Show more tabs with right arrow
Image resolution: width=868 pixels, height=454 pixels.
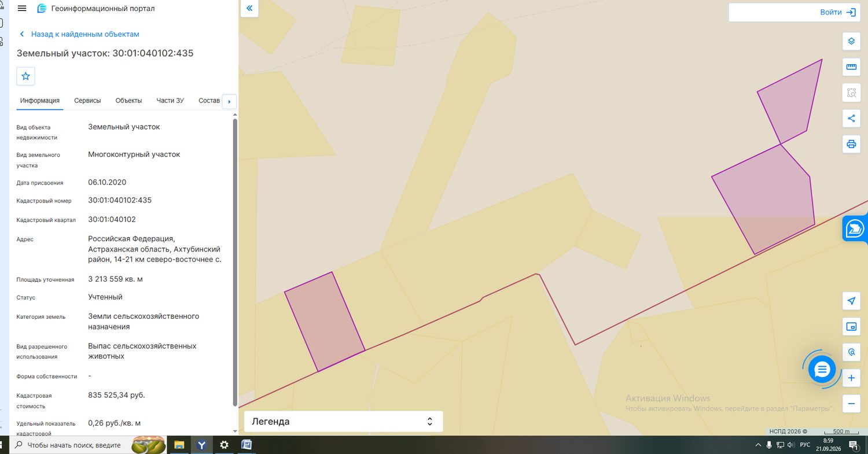point(229,102)
